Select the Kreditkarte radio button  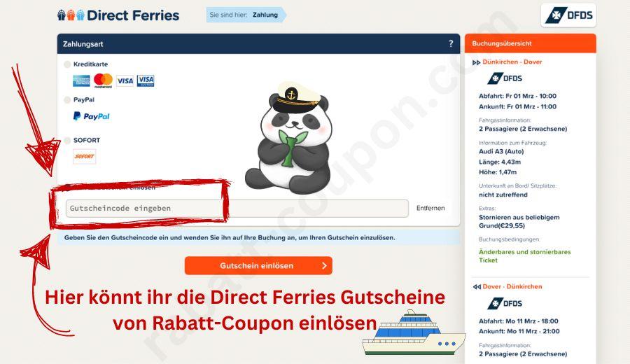click(67, 64)
